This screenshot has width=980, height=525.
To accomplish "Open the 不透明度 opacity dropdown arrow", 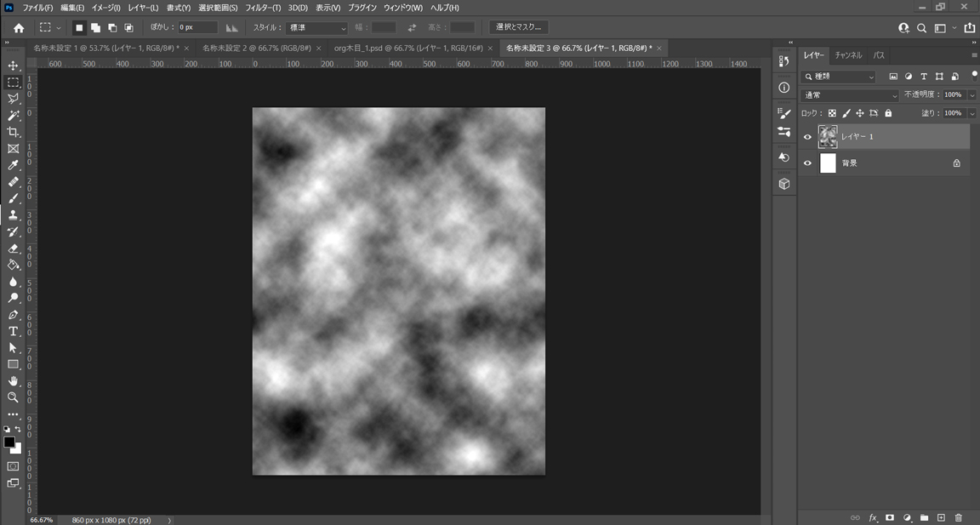I will (x=971, y=95).
